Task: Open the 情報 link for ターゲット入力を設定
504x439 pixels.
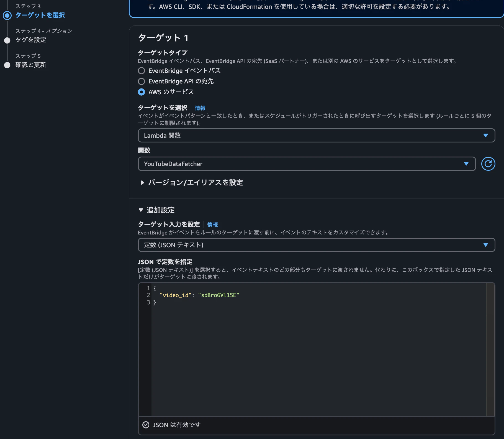Action: tap(212, 225)
